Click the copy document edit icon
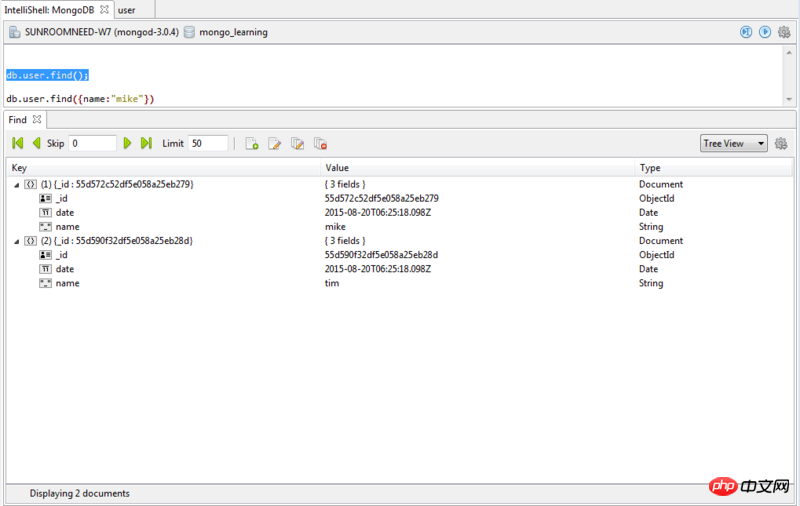Viewport: 800px width, 506px height. click(297, 144)
